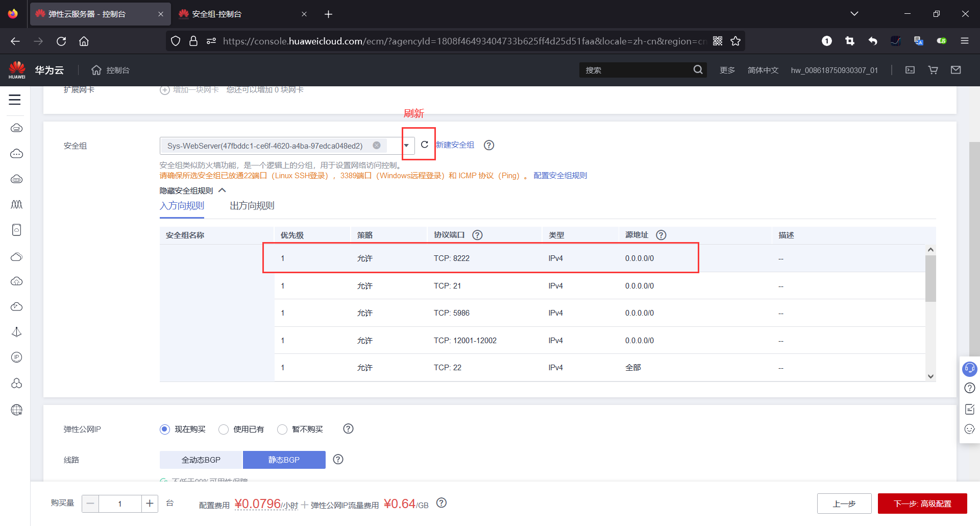Screen dimensions: 980x526
Task: Select the 现在购买 radio option
Action: pos(164,429)
